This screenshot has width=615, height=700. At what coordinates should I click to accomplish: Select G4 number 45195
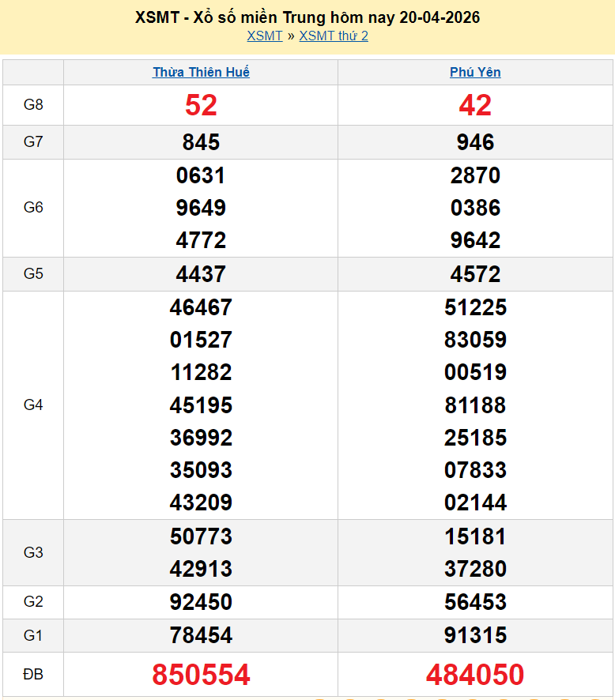pos(201,405)
